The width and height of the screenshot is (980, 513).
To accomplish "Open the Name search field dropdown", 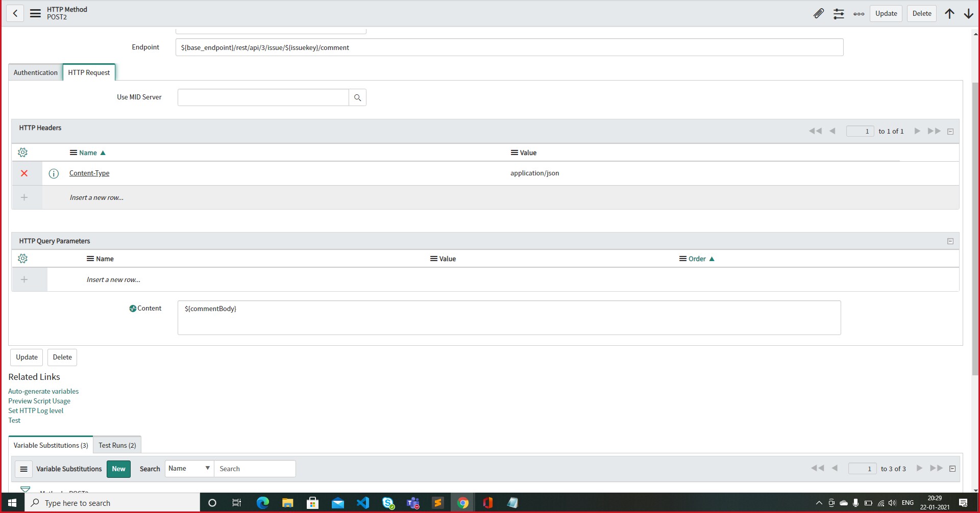I will pyautogui.click(x=189, y=469).
